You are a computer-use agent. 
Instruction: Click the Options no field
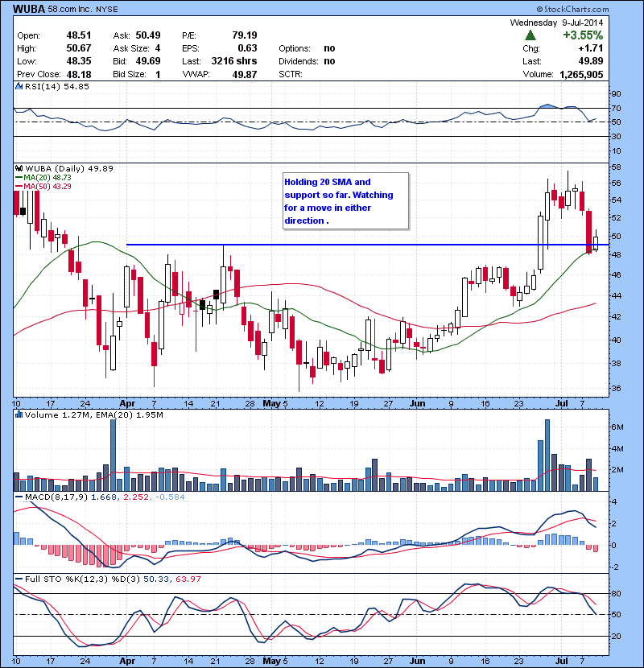point(307,48)
